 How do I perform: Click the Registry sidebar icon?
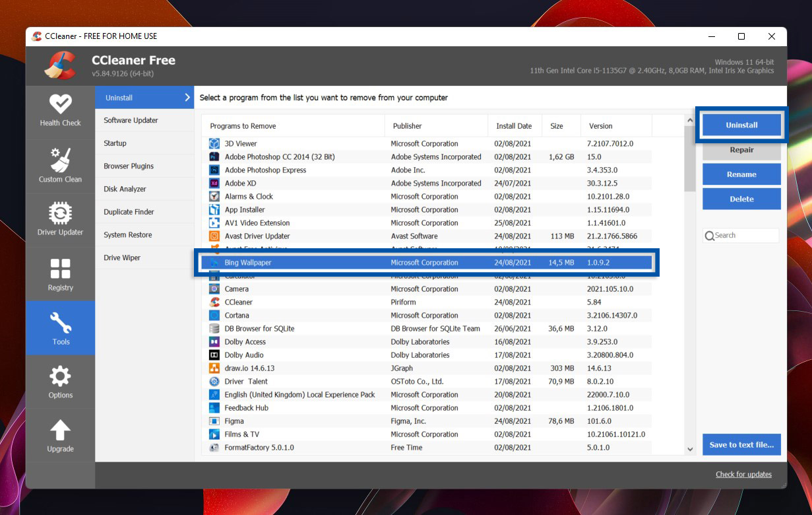pos(60,267)
